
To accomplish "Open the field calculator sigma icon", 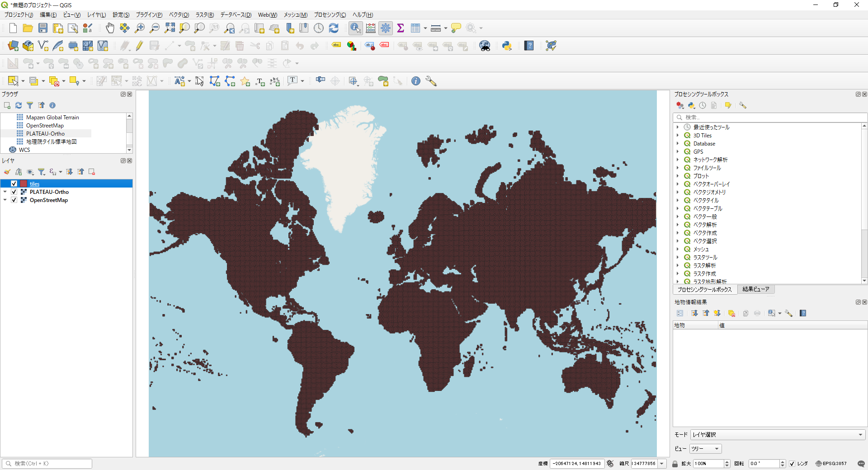I will [400, 28].
